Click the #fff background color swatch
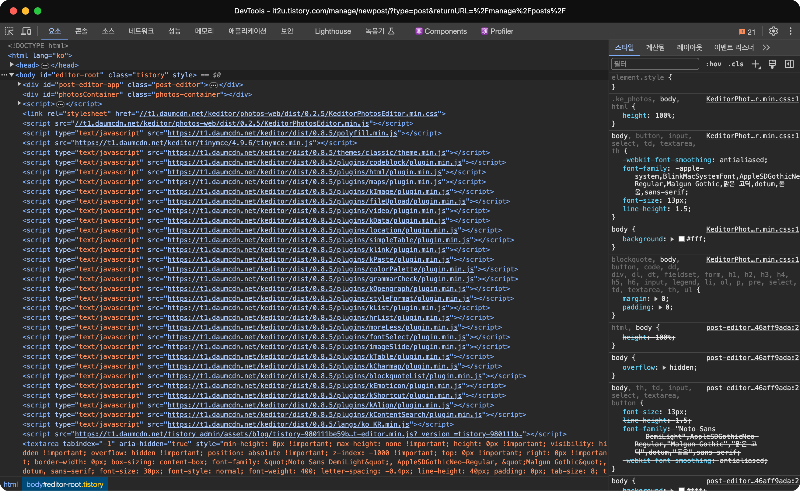This screenshot has height=491, width=800. [682, 239]
